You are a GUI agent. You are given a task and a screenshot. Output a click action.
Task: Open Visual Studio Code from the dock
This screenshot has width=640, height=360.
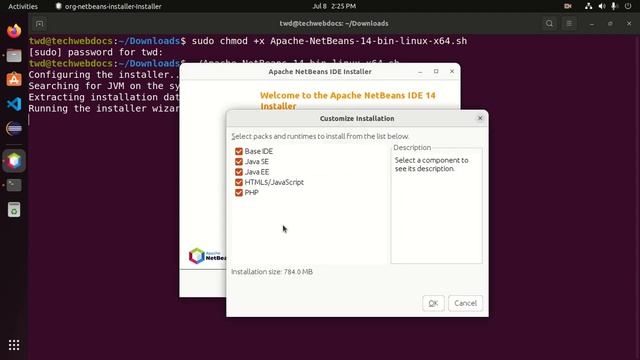(14, 104)
